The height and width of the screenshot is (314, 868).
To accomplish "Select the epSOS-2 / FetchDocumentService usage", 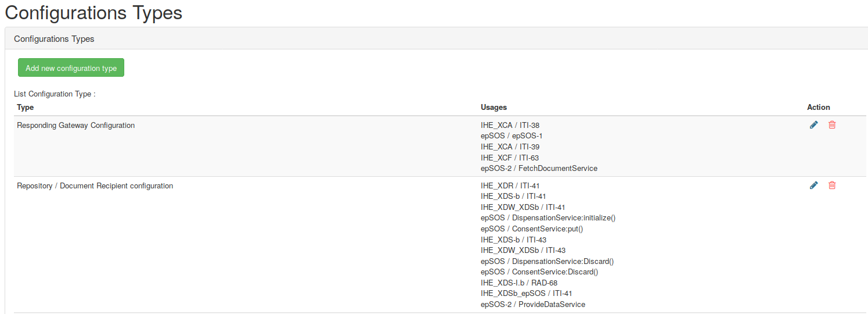I will (539, 169).
